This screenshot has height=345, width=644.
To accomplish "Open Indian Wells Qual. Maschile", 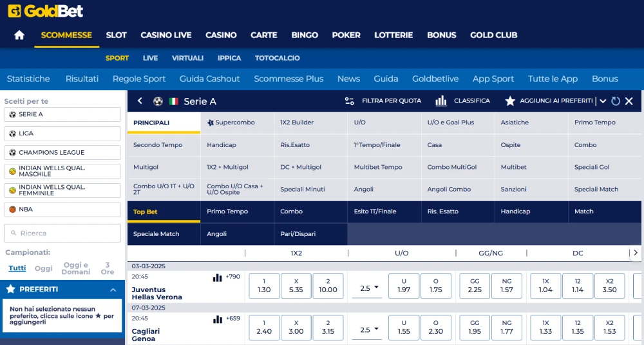I will click(x=62, y=171).
